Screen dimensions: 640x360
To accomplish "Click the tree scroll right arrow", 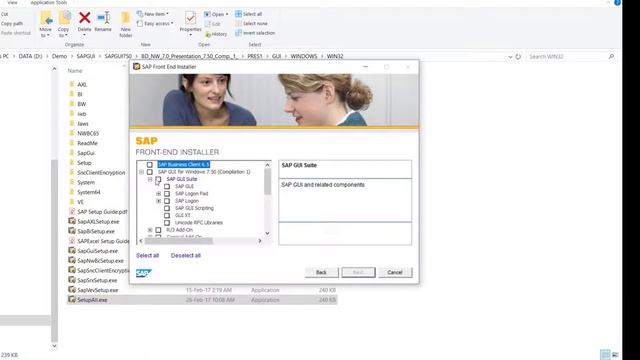I will click(x=260, y=241).
